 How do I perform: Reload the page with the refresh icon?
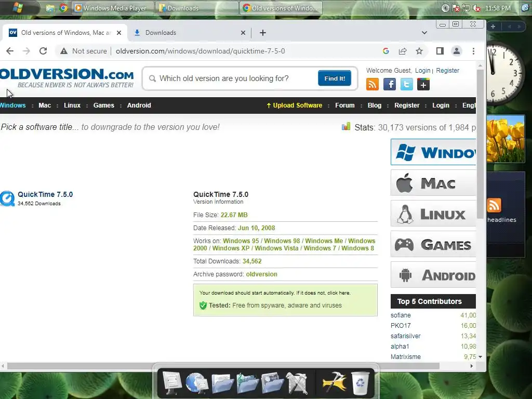(43, 51)
